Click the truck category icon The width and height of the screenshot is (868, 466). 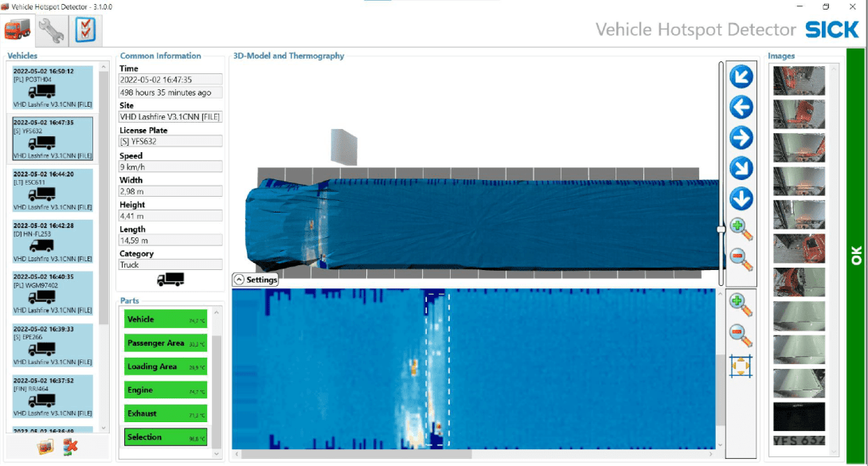tap(170, 280)
